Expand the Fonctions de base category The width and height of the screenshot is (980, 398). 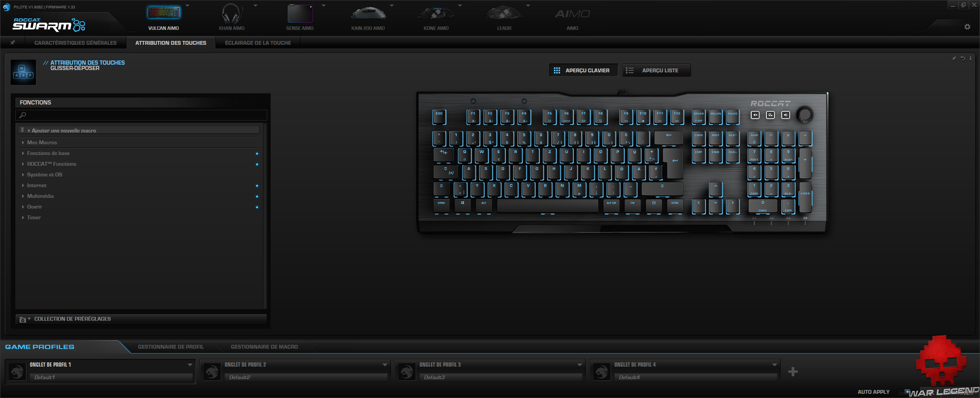tap(23, 153)
